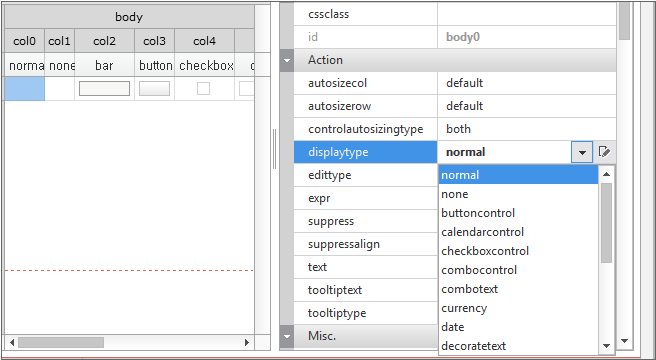Open the displaytype dropdown arrow
Image resolution: width=656 pixels, height=360 pixels.
point(582,152)
